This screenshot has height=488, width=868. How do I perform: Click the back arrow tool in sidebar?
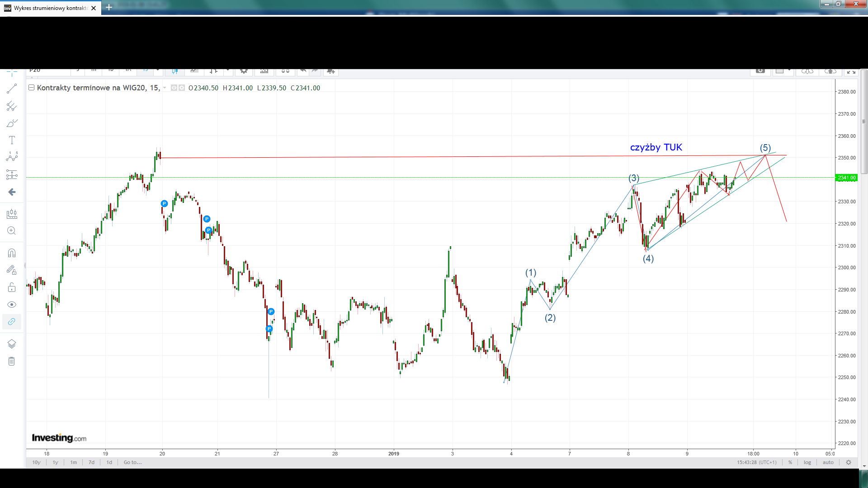click(12, 192)
